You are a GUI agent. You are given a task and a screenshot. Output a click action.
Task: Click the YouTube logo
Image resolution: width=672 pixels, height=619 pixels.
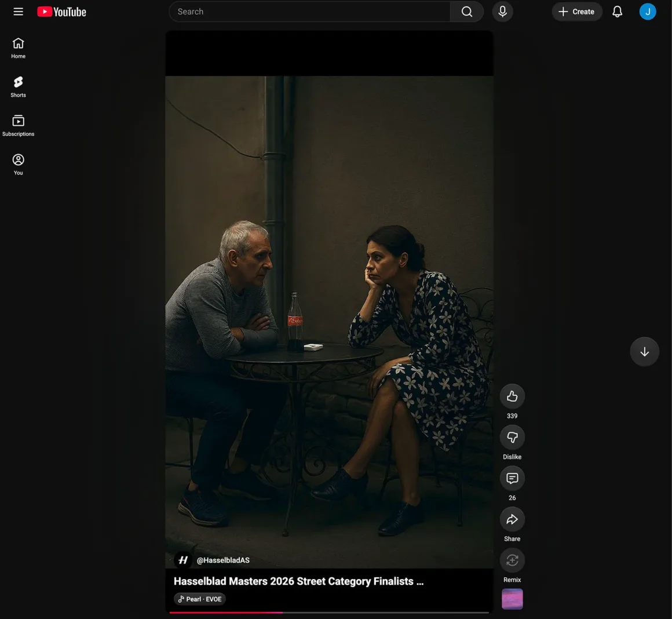[x=61, y=12]
